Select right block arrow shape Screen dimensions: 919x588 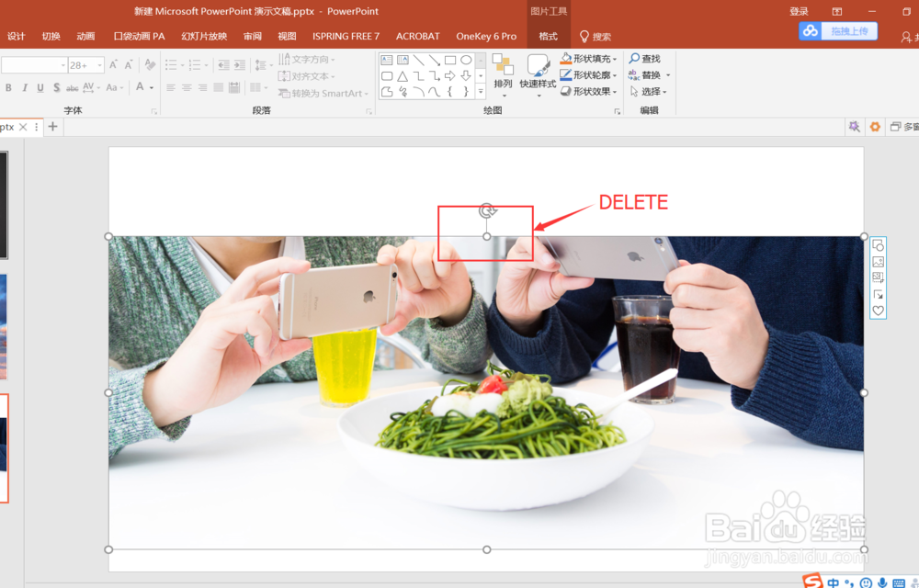pos(450,75)
